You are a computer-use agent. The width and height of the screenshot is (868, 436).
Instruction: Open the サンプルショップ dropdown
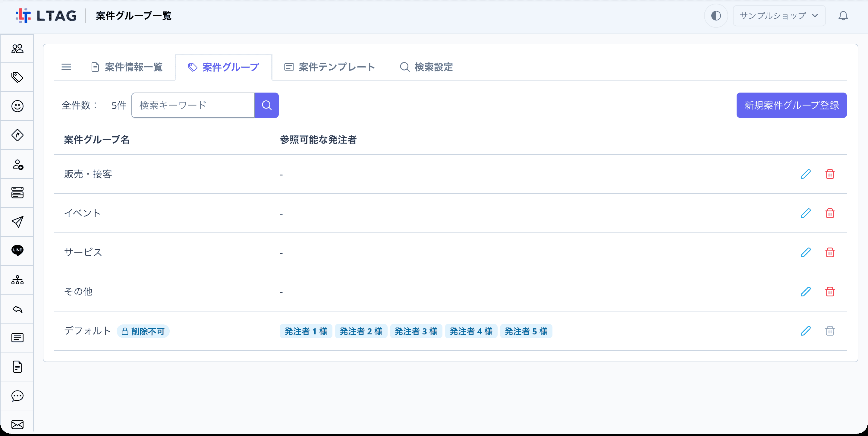coord(779,16)
